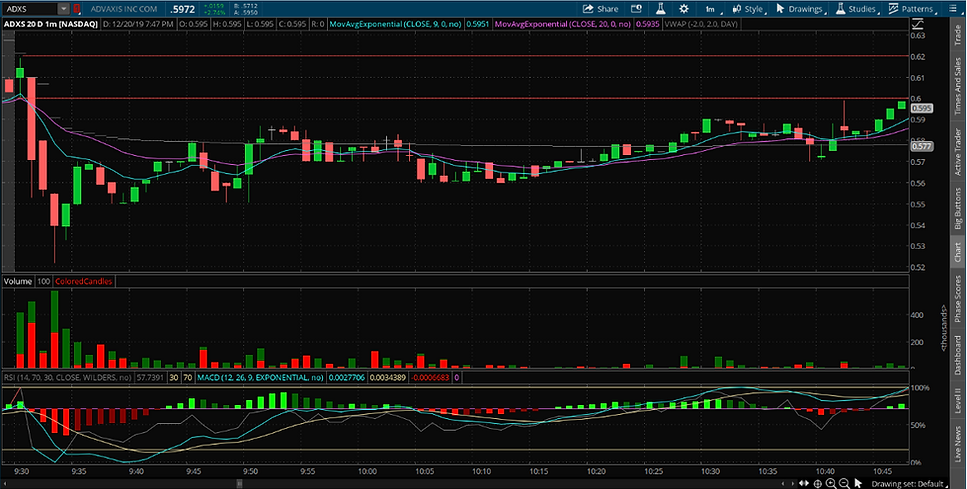Image resolution: width=967 pixels, height=489 pixels.
Task: Open the chart snapshot/detach icon beside Share
Action: pos(636,9)
